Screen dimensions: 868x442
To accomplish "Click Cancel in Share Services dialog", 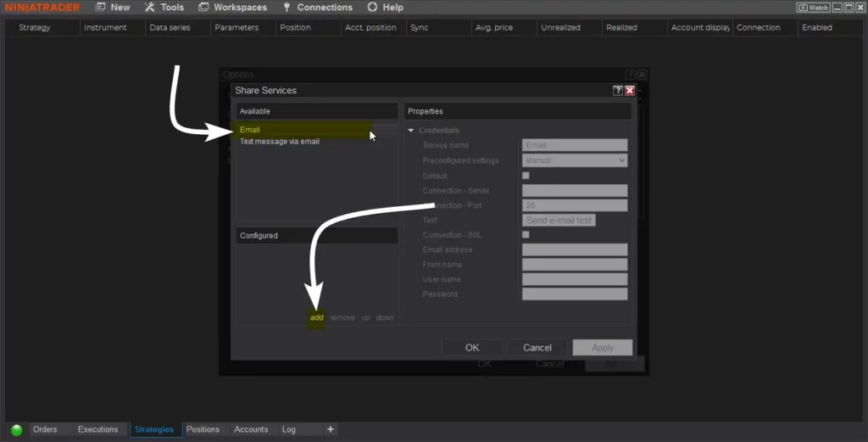I will 537,347.
